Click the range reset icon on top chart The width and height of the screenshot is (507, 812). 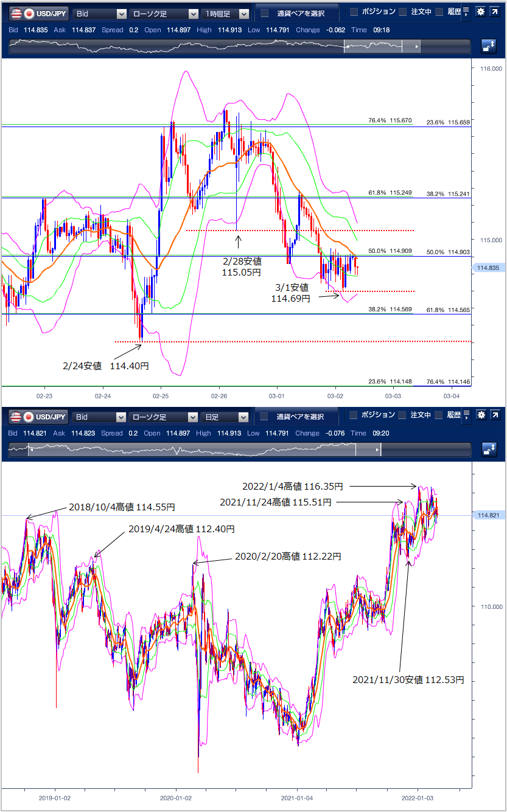[488, 46]
